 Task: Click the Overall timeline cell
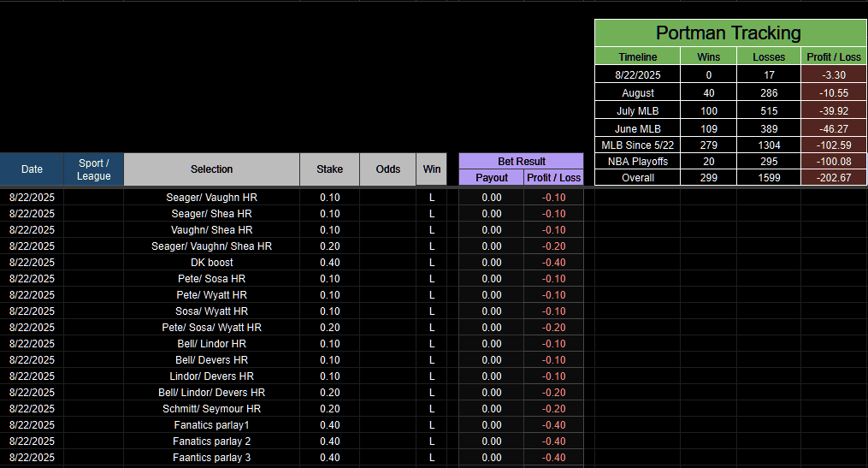(638, 178)
